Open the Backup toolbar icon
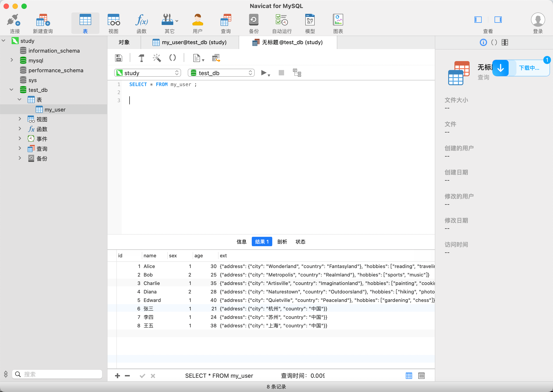The width and height of the screenshot is (553, 392). pos(254,23)
